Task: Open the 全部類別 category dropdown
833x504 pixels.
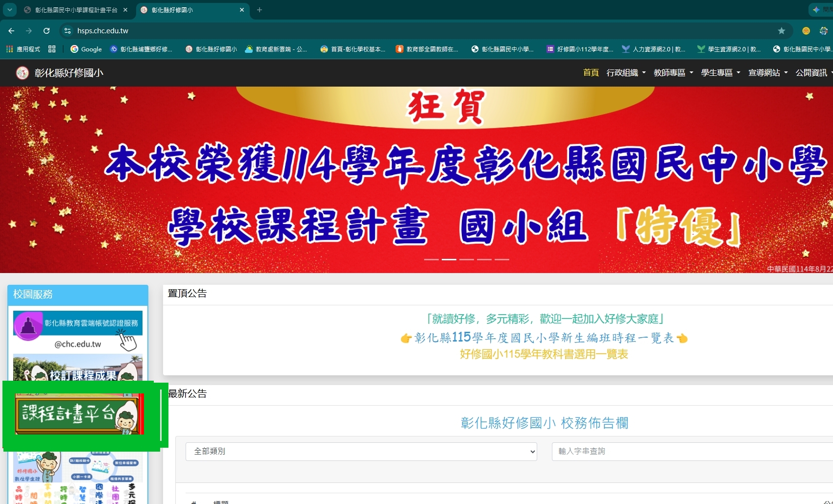Action: (361, 451)
